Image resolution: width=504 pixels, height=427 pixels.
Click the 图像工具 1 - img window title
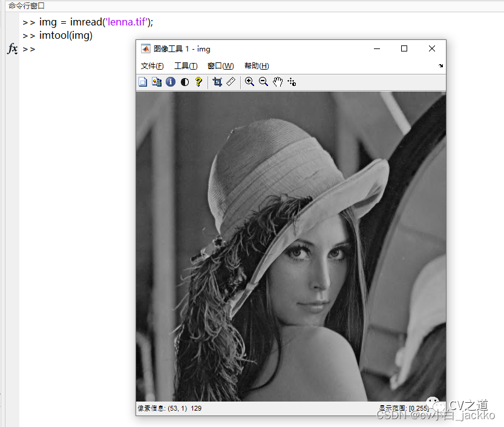pyautogui.click(x=182, y=49)
